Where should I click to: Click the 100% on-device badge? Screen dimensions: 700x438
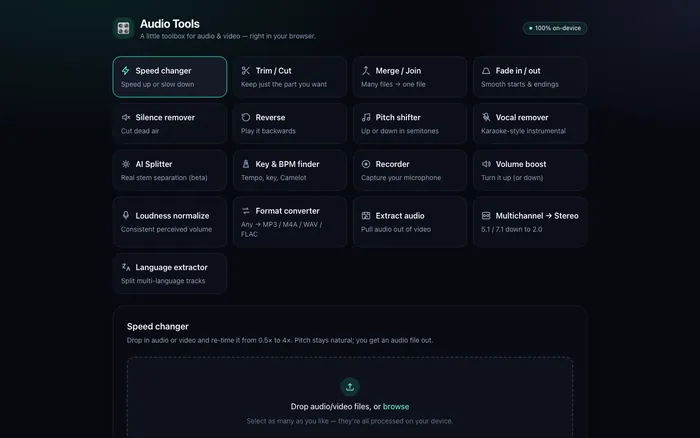click(555, 28)
